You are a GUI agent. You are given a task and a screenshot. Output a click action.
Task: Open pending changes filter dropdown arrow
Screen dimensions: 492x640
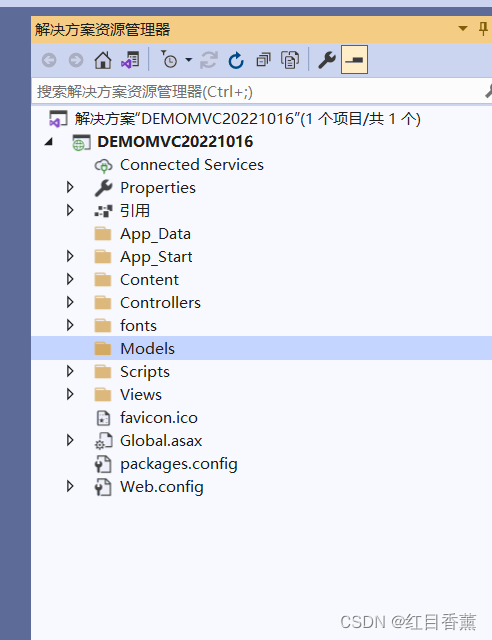pos(189,60)
